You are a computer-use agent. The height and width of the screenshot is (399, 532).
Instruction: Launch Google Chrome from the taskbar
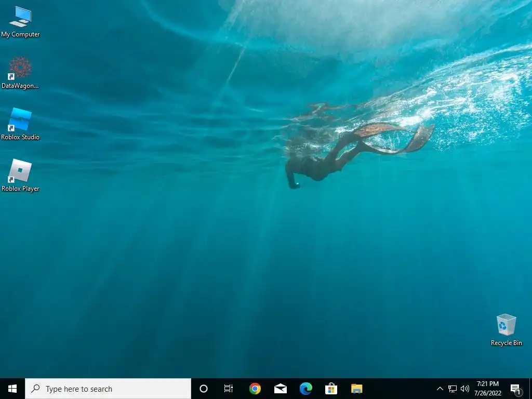[x=255, y=389]
